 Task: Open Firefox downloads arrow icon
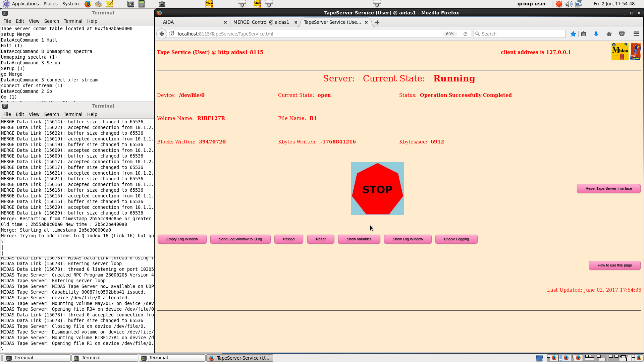pyautogui.click(x=596, y=34)
